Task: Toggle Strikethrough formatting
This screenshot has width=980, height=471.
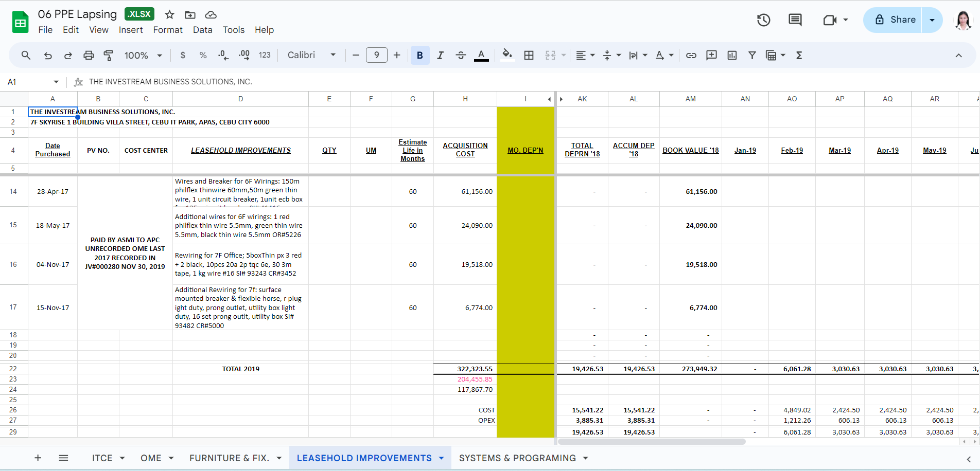Action: (x=461, y=56)
